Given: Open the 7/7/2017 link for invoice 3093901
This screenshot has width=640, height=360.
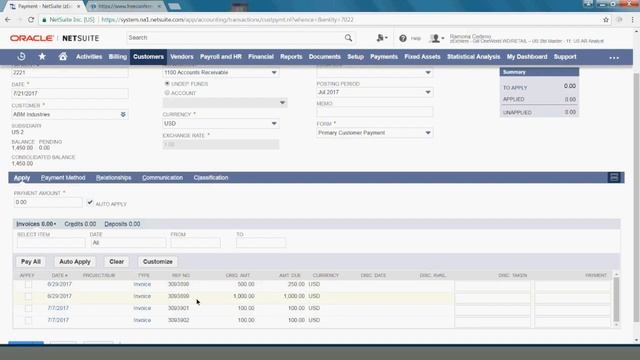Looking at the screenshot, I should pos(58,308).
